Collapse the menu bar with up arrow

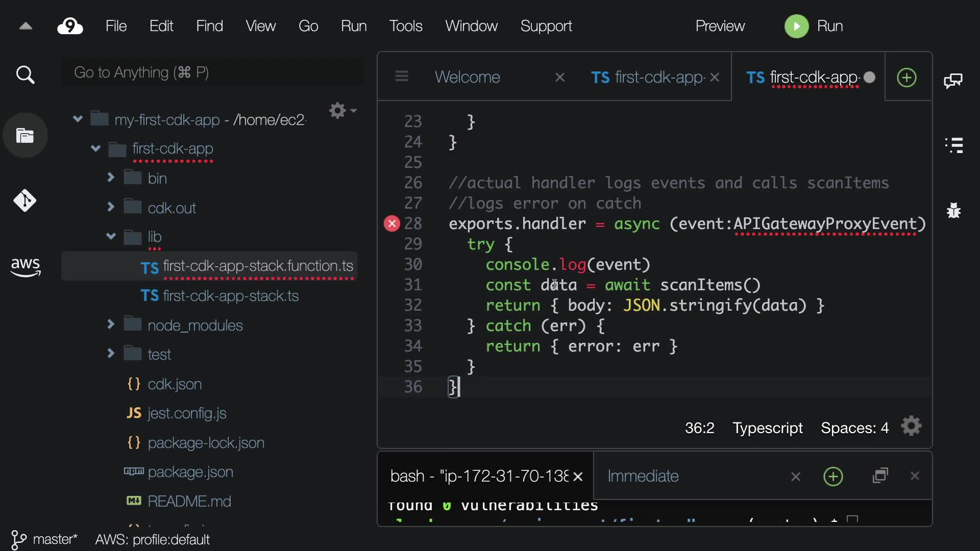click(26, 26)
